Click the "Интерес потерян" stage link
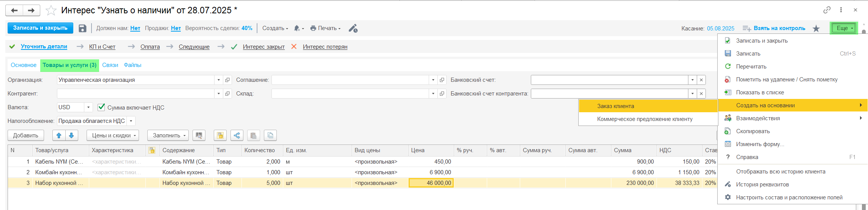Image resolution: width=868 pixels, height=210 pixels. pyautogui.click(x=325, y=47)
